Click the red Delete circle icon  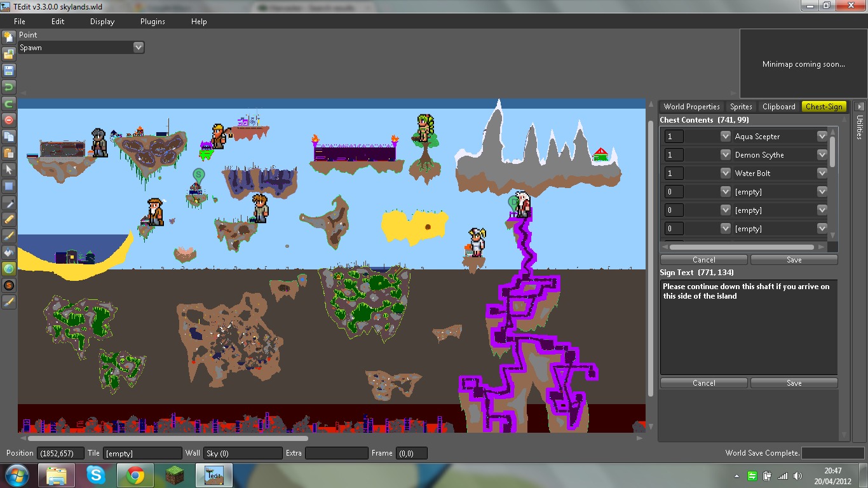point(9,119)
